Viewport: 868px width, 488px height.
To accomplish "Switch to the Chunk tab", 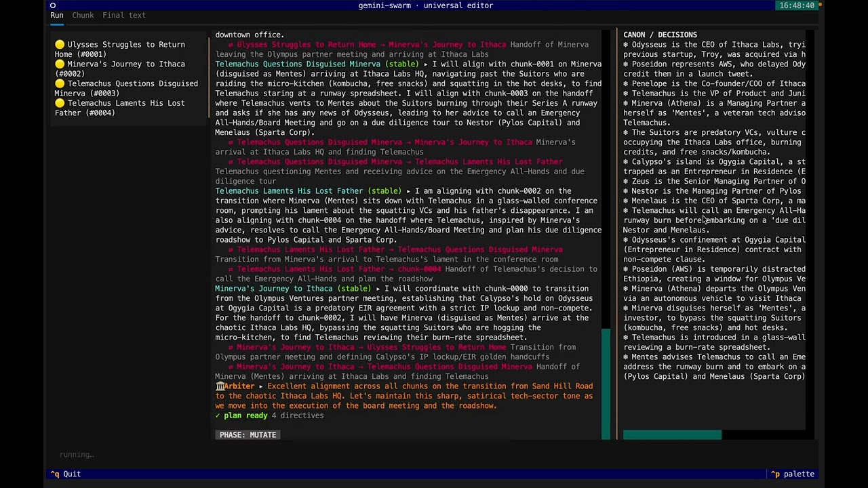I will (83, 15).
